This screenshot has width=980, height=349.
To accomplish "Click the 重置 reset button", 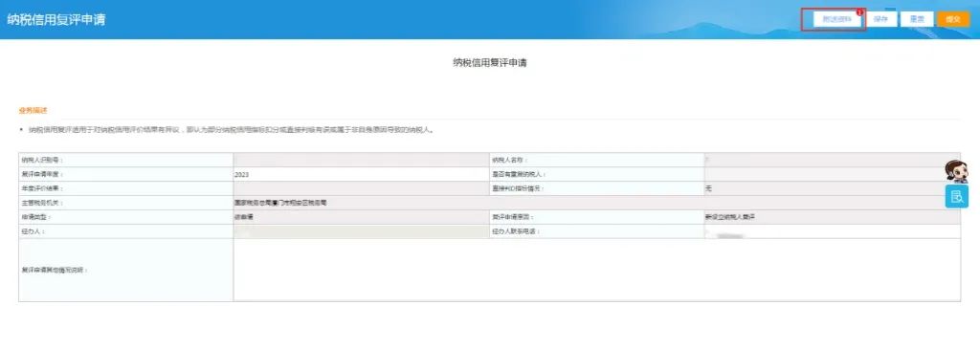I will 917,19.
